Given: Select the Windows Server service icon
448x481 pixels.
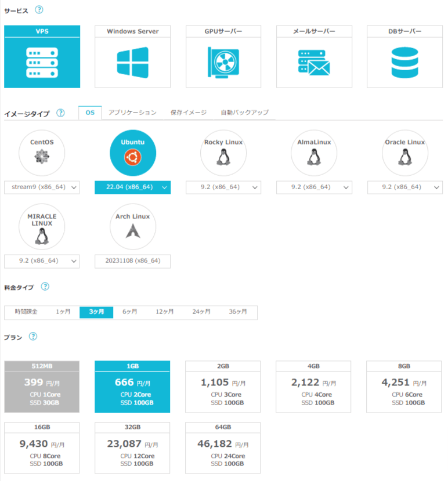Looking at the screenshot, I should pos(132,62).
